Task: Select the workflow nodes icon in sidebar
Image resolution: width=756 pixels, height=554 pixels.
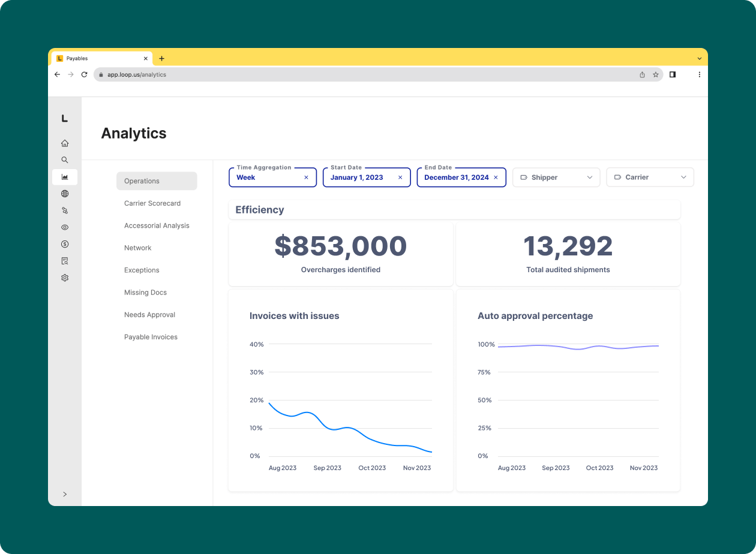Action: click(64, 210)
